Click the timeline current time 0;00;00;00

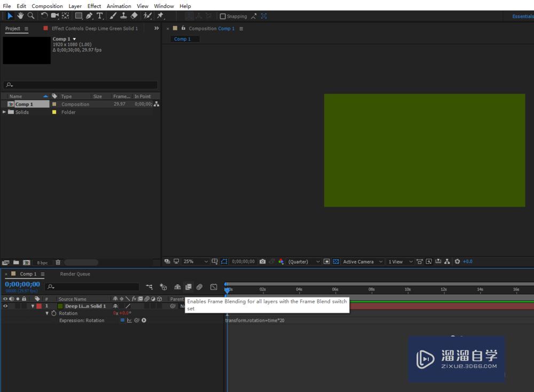[22, 284]
